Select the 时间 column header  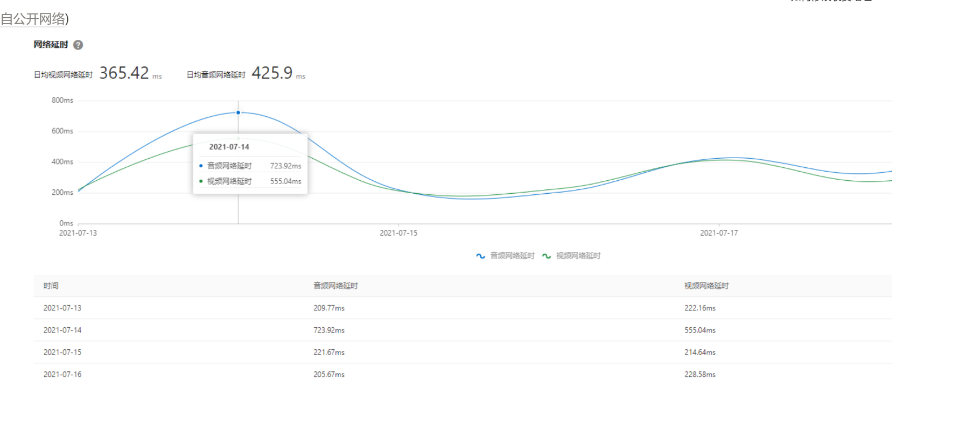51,286
